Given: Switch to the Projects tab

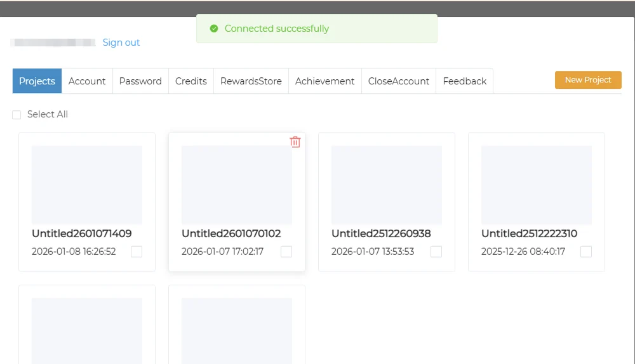Looking at the screenshot, I should 37,81.
